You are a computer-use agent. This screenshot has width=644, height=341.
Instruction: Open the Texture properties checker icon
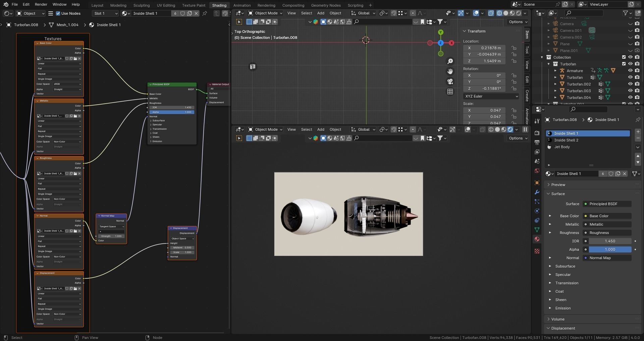[537, 251]
